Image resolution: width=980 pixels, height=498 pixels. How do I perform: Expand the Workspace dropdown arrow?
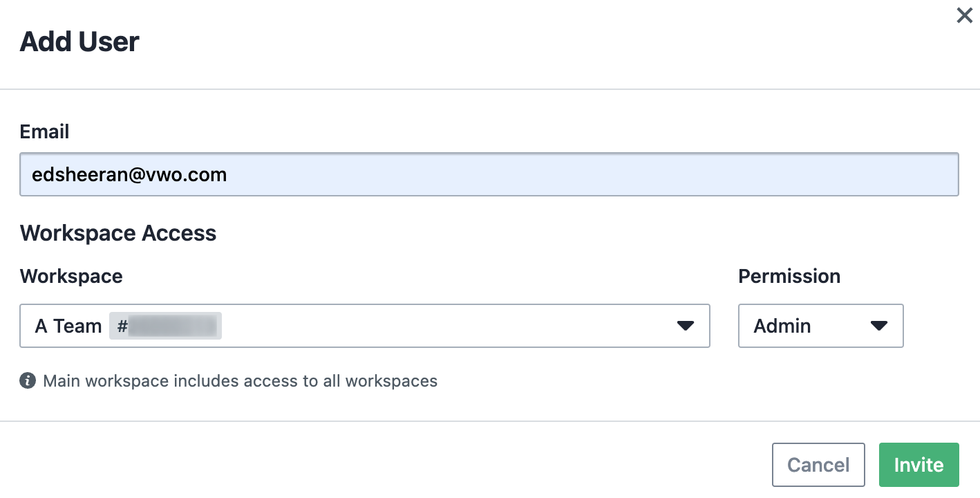point(685,326)
